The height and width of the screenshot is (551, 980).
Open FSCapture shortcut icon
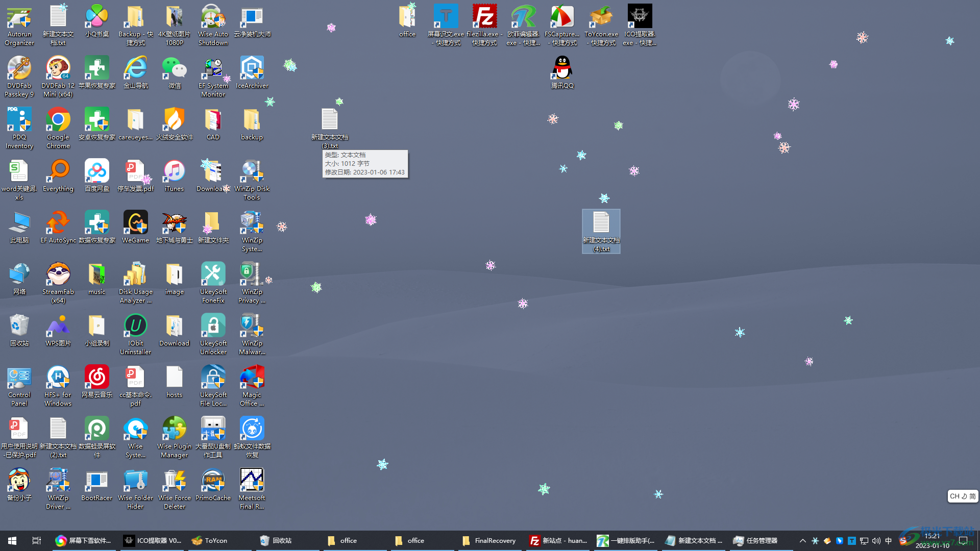pyautogui.click(x=562, y=26)
